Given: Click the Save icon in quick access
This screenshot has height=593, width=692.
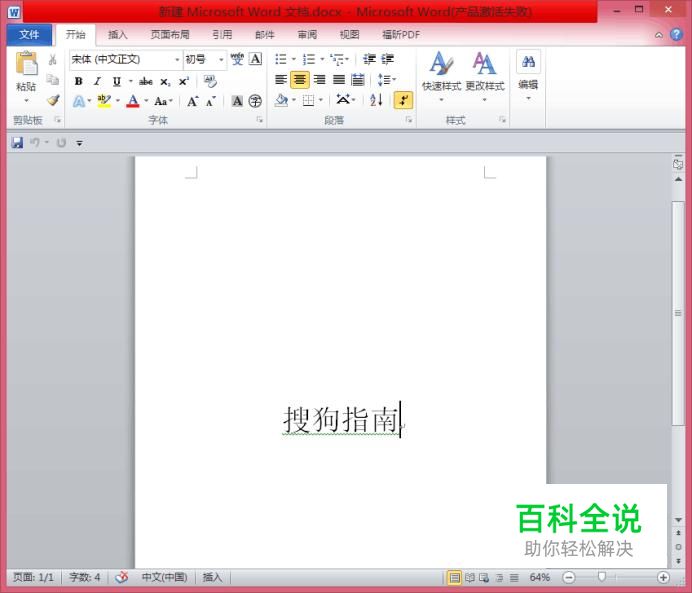Looking at the screenshot, I should (x=17, y=143).
